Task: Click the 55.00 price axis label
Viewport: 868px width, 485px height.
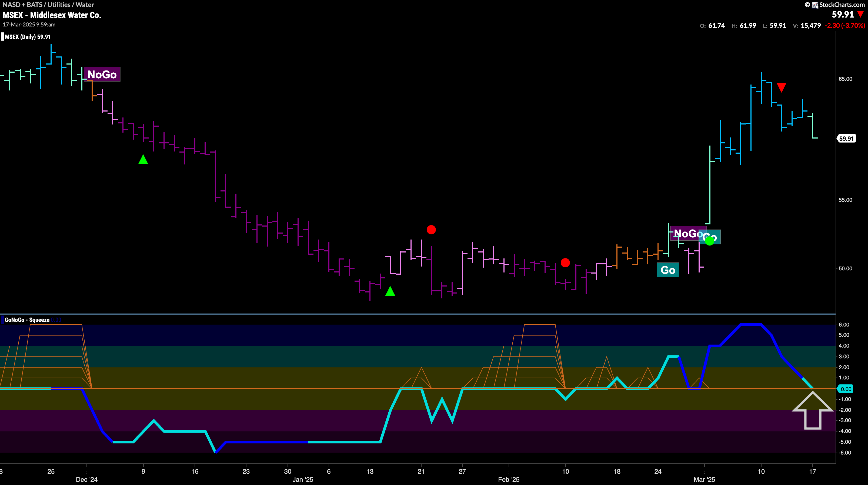Action: point(845,200)
